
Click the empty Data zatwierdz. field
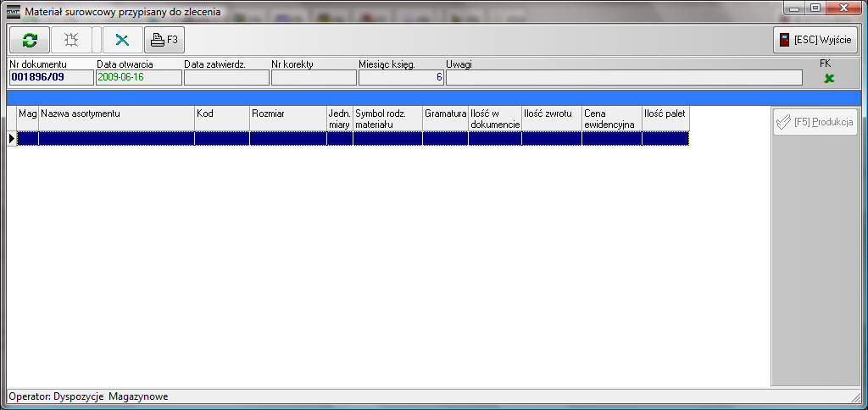point(225,78)
